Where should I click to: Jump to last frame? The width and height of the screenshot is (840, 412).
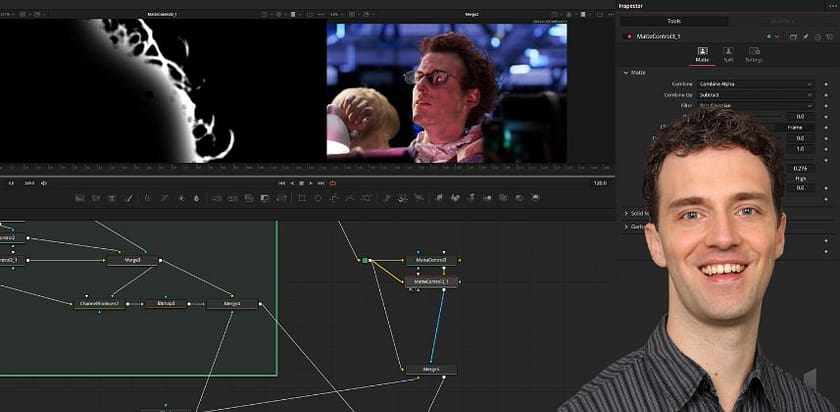[321, 183]
